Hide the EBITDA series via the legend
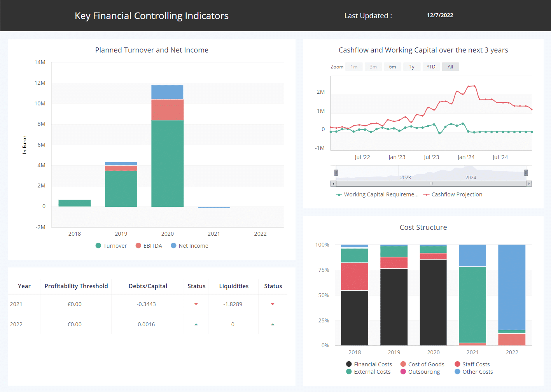The width and height of the screenshot is (551, 392). (149, 246)
